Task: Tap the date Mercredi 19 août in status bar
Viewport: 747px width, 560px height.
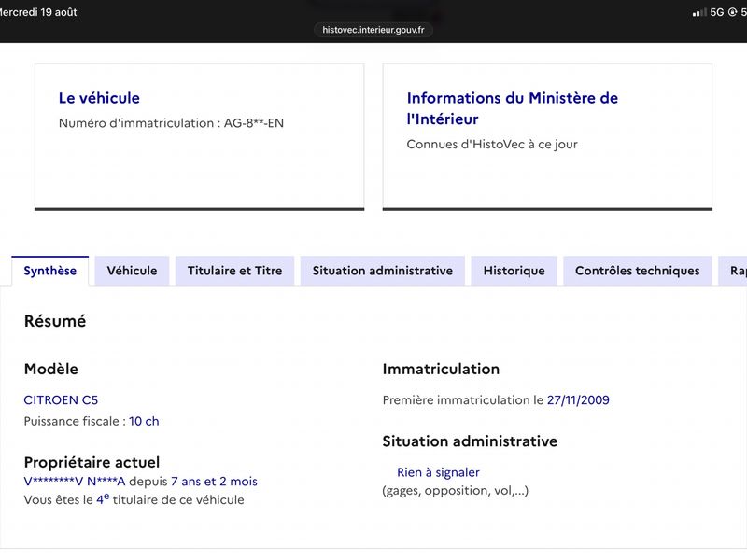Action: coord(38,12)
